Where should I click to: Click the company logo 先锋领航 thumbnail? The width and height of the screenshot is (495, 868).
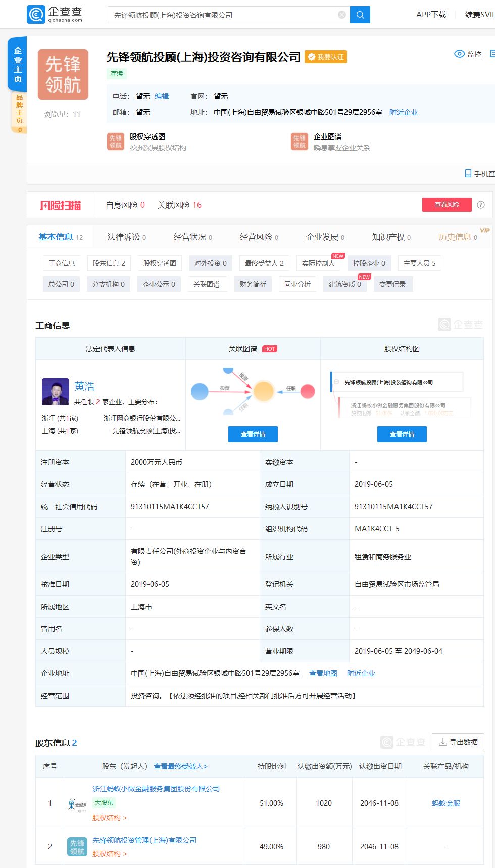(63, 74)
